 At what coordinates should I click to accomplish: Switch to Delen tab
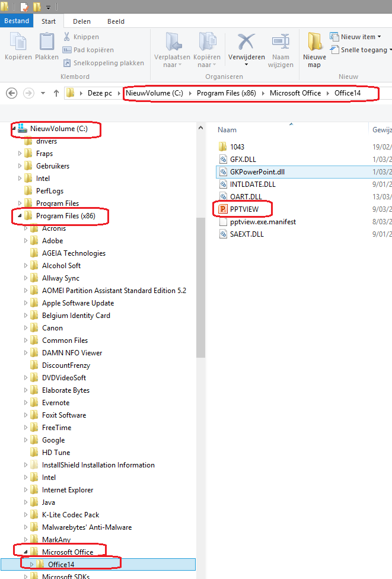pyautogui.click(x=82, y=21)
